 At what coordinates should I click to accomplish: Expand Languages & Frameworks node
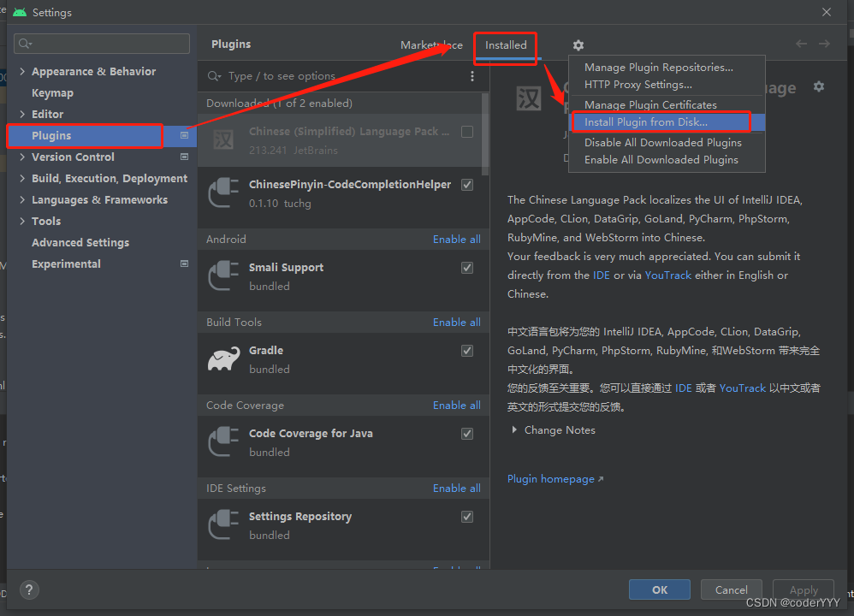click(x=22, y=199)
